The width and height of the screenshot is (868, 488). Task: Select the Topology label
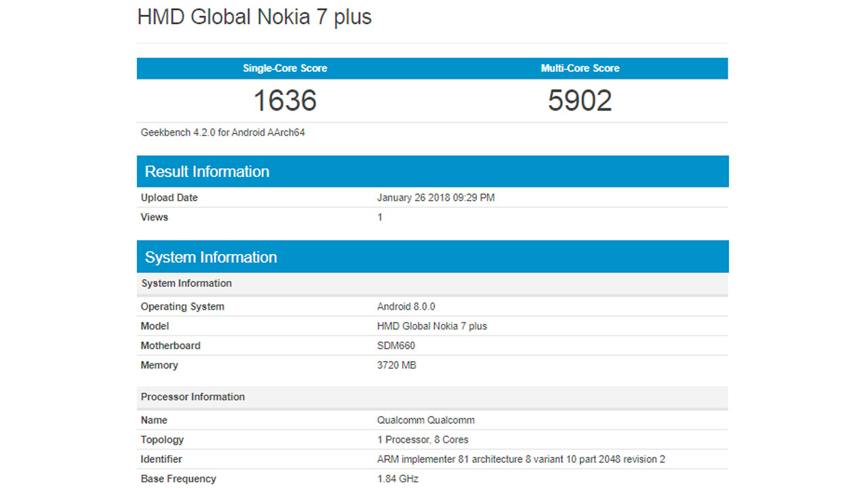pyautogui.click(x=162, y=440)
